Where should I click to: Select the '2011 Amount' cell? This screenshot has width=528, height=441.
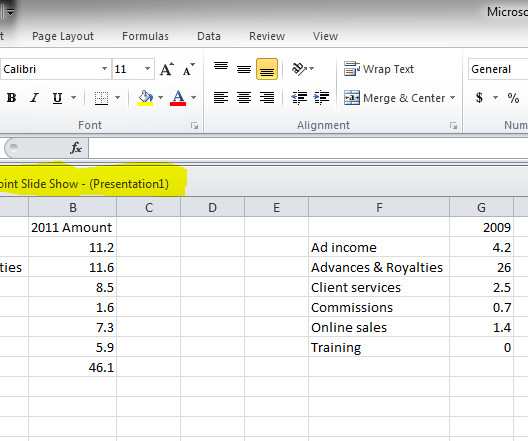72,227
